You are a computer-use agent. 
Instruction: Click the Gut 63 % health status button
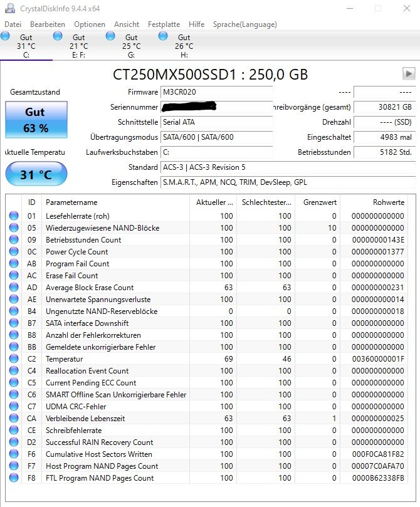(36, 120)
